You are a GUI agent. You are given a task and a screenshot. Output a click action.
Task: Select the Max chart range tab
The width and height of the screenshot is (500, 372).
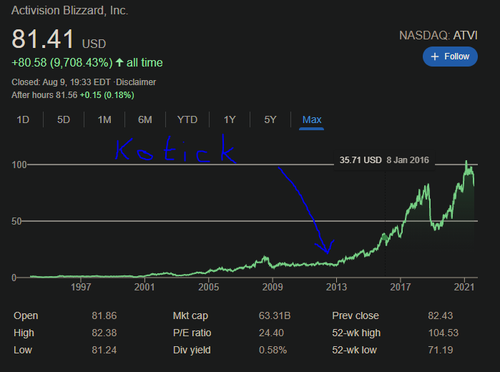312,120
